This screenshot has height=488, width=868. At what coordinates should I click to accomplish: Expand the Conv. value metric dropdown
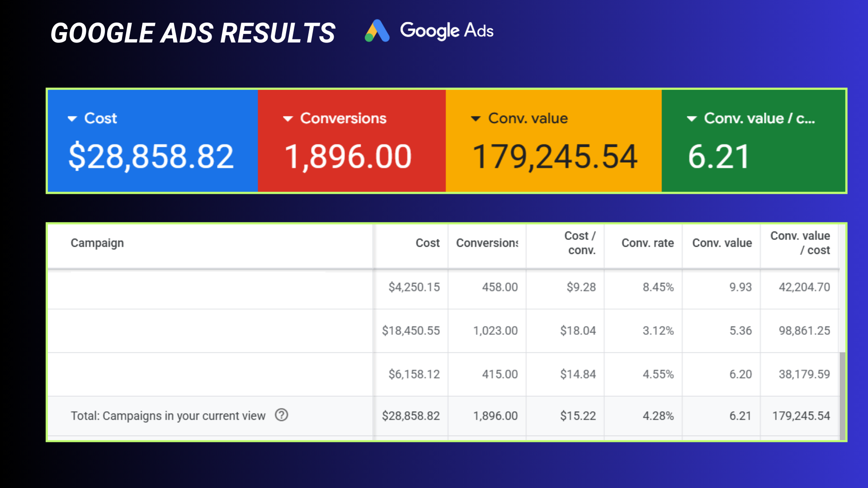click(476, 119)
